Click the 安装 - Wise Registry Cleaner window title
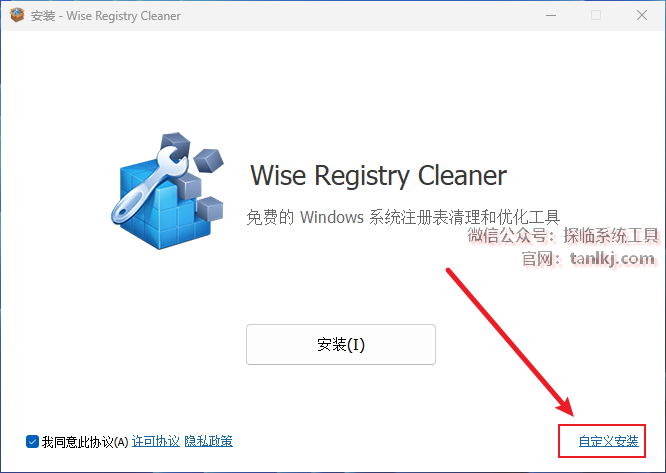Viewport: 666px width, 473px height. 106,16
